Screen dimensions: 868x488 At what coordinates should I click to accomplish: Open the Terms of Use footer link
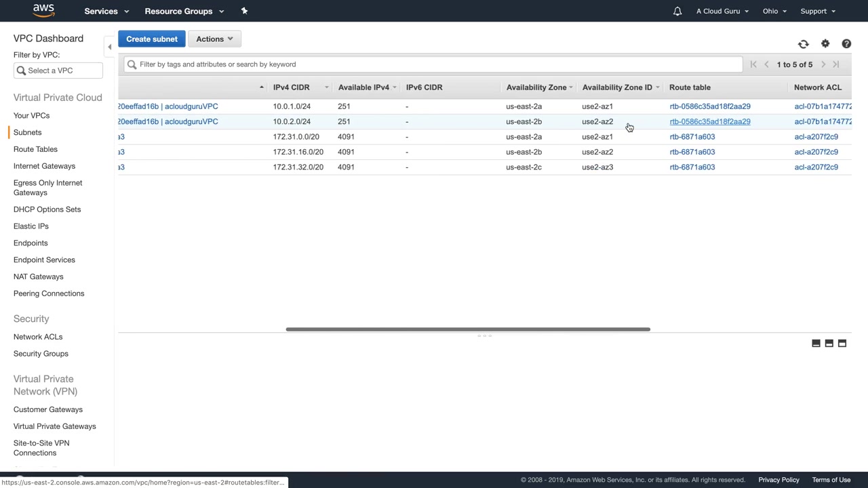click(x=831, y=480)
